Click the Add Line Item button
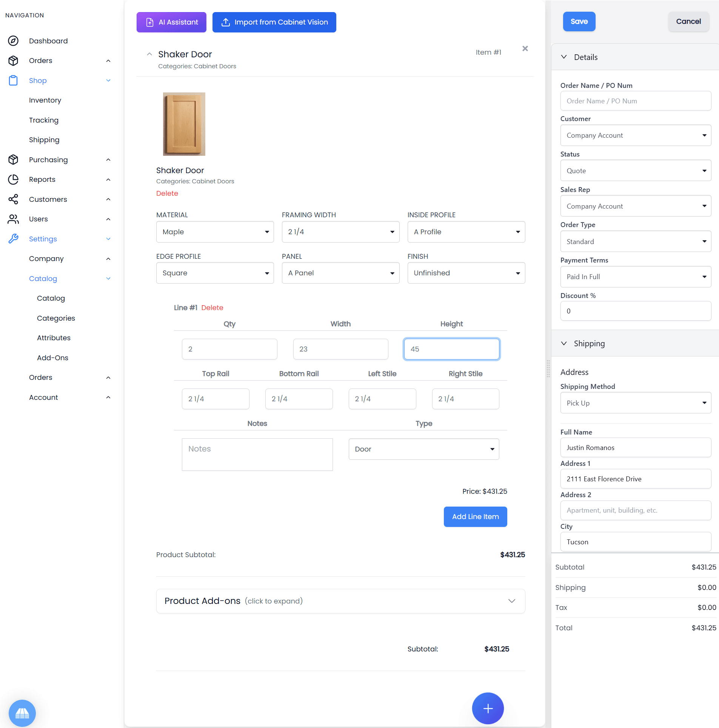719x728 pixels. [475, 517]
